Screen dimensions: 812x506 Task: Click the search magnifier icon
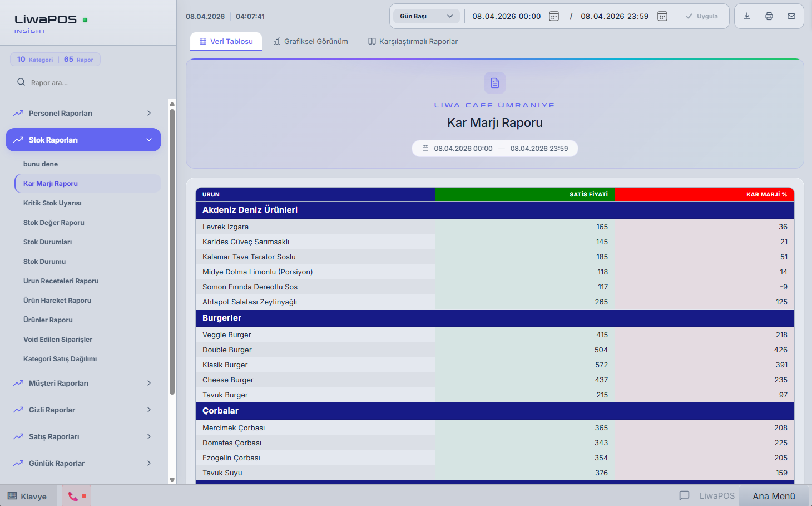21,82
